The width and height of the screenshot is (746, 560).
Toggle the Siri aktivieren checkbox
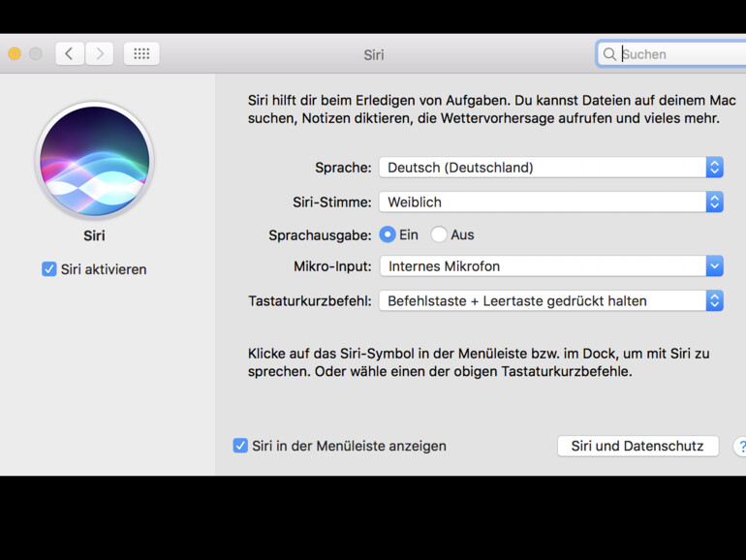pos(49,269)
